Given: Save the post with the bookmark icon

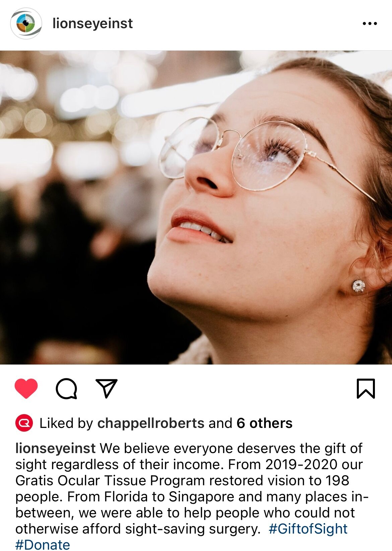Looking at the screenshot, I should (x=366, y=388).
